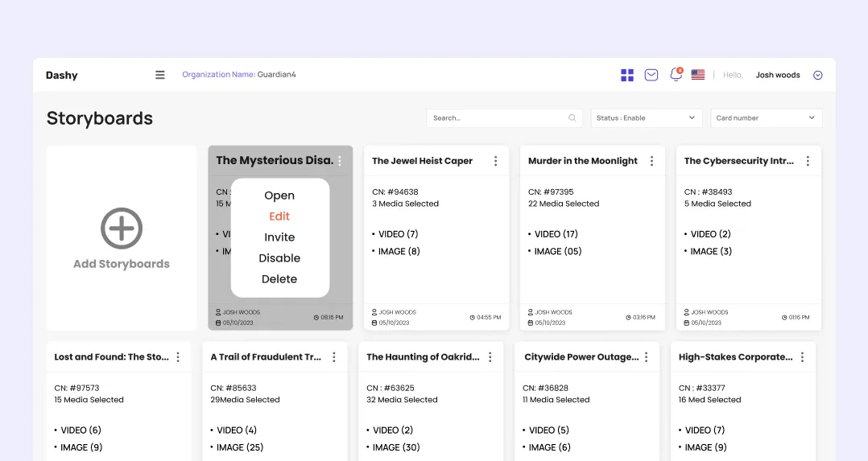Image resolution: width=868 pixels, height=461 pixels.
Task: Click the Josh woods username
Action: tap(778, 76)
